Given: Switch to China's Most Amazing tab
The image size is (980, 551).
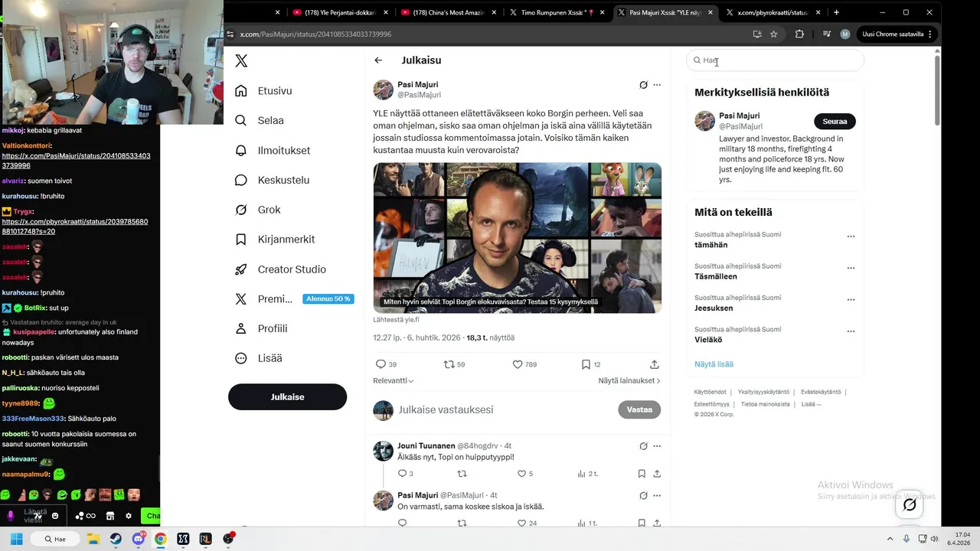Looking at the screenshot, I should tap(449, 12).
